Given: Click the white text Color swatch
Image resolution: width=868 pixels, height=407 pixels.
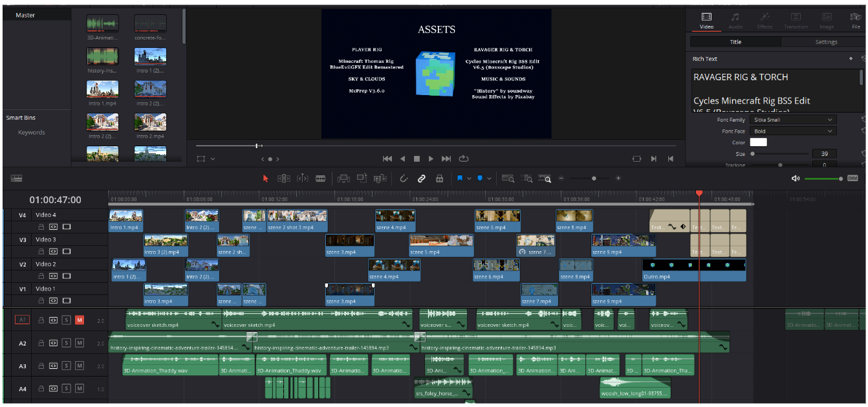Looking at the screenshot, I should tap(758, 142).
